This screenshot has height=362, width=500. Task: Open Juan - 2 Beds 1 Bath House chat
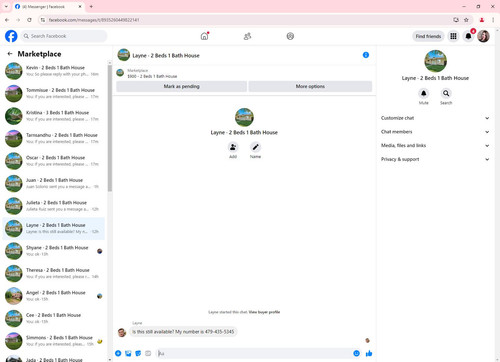click(x=54, y=183)
